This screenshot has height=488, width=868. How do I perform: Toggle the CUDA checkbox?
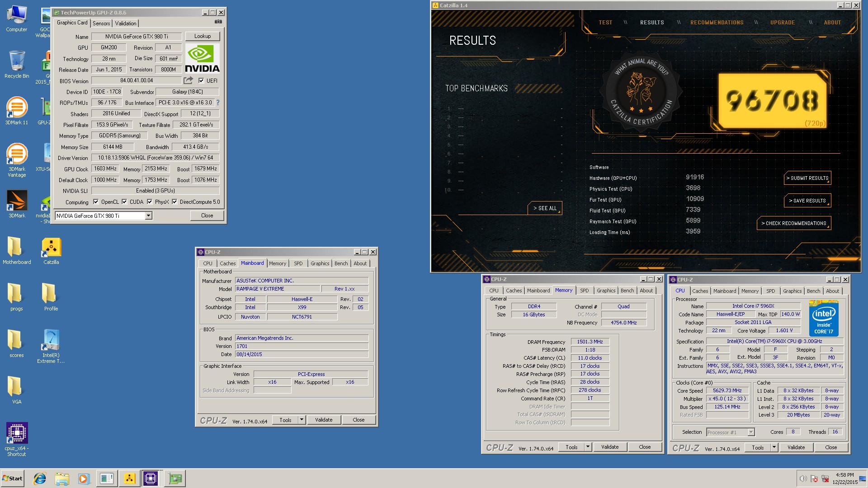click(124, 202)
